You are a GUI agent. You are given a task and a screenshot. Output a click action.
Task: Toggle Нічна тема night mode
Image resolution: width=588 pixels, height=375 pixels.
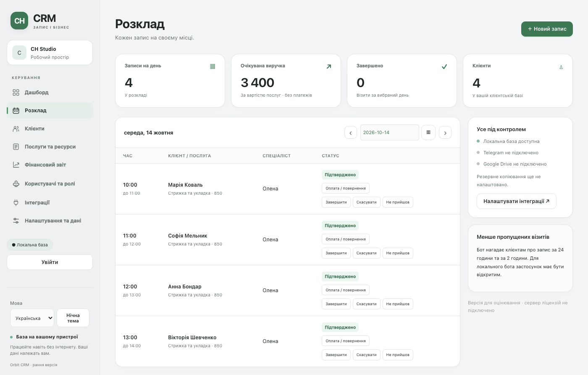73,318
